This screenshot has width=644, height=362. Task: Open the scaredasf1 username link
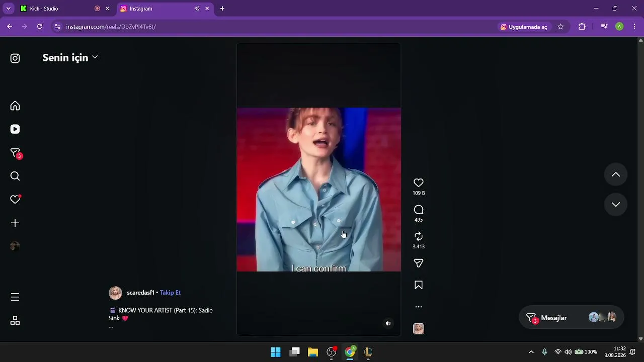click(140, 293)
